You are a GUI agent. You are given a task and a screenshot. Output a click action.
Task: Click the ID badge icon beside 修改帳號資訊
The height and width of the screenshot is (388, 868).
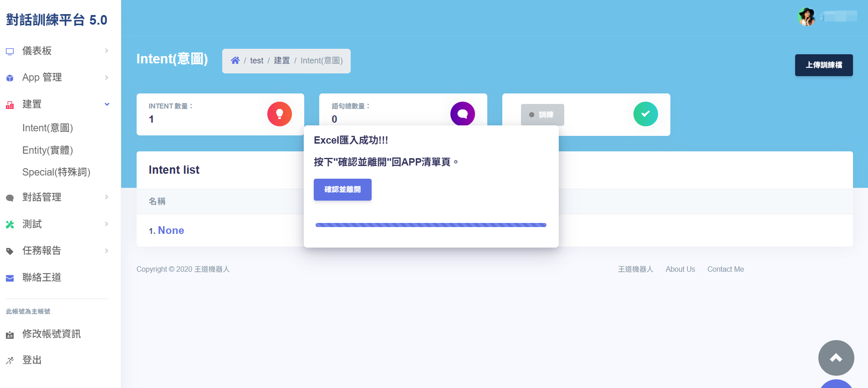coord(10,335)
